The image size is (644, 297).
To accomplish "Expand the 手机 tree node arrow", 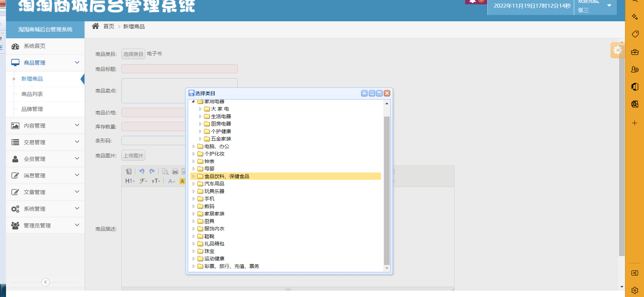I will tap(193, 199).
